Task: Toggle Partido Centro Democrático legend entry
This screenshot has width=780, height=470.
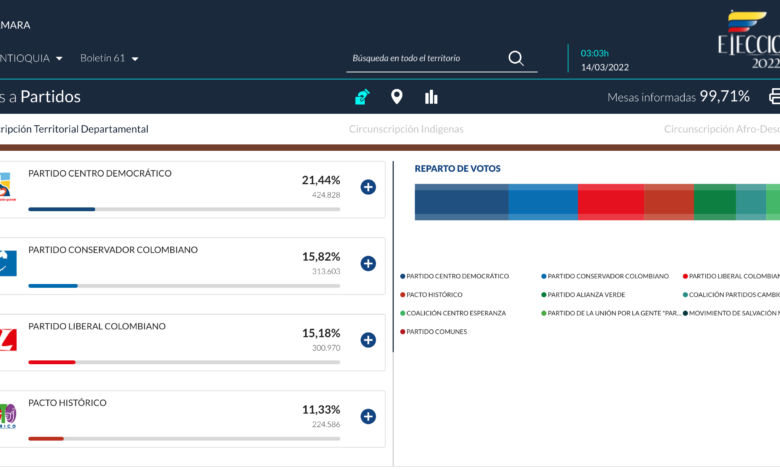Action: pos(457,276)
